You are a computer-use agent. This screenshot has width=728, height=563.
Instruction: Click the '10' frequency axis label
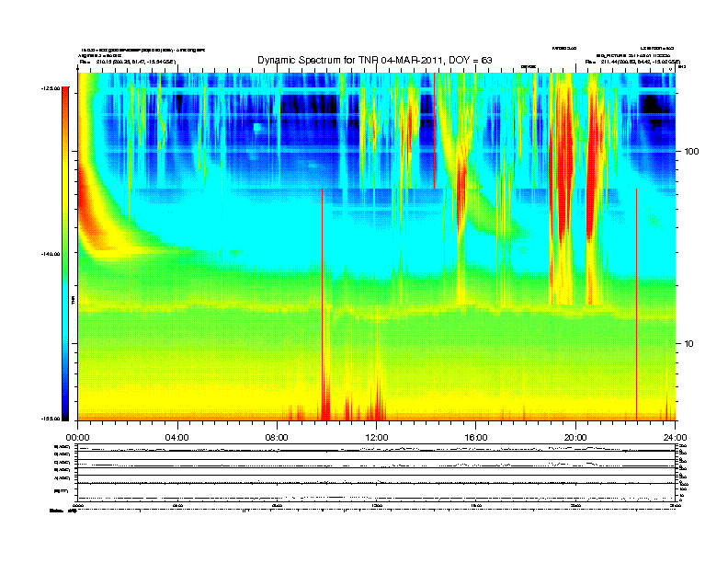[x=689, y=344]
